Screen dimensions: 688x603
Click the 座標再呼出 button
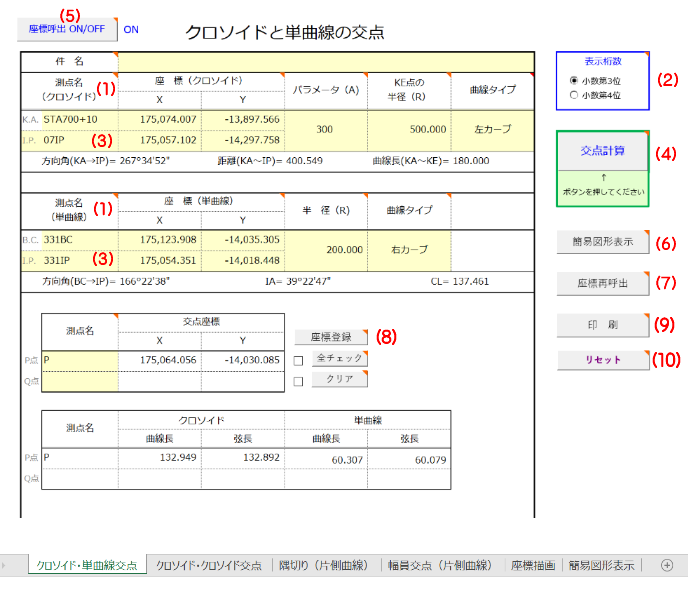coord(603,284)
